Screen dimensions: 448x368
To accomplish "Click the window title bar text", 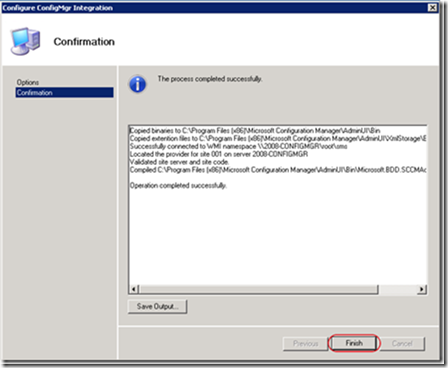I will [57, 8].
